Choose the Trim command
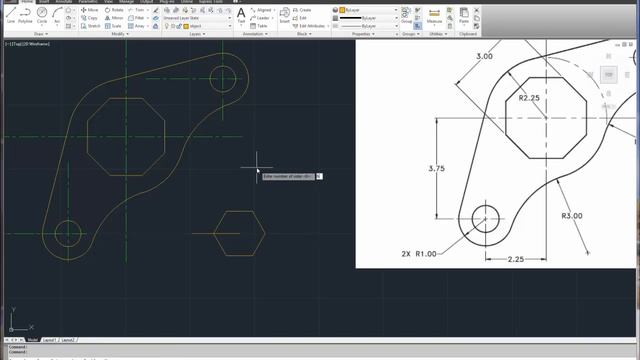The width and height of the screenshot is (640, 360). coord(136,10)
